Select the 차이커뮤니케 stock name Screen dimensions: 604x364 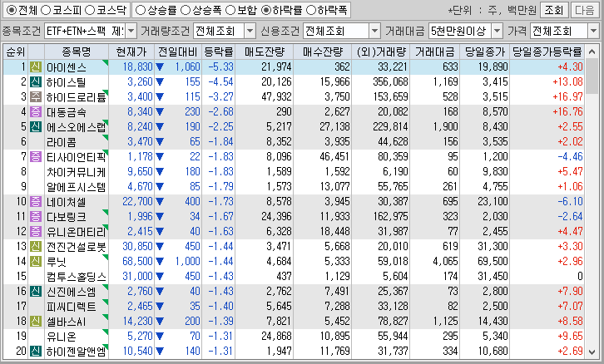[77, 172]
